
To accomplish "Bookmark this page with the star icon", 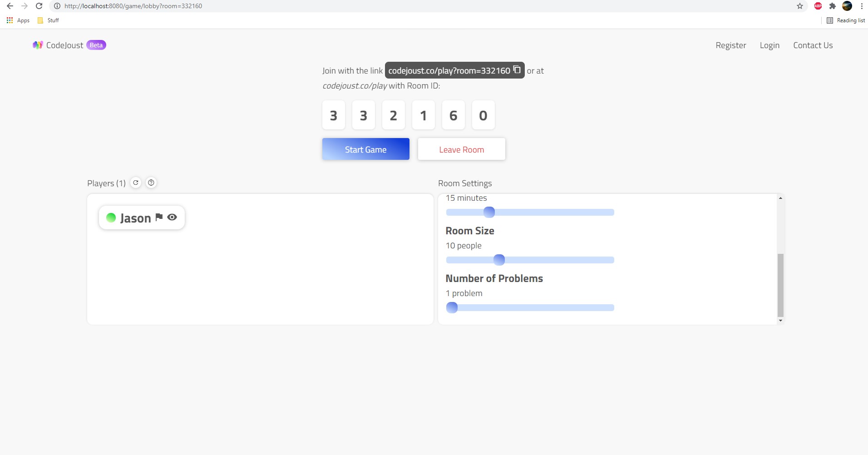I will pos(800,6).
